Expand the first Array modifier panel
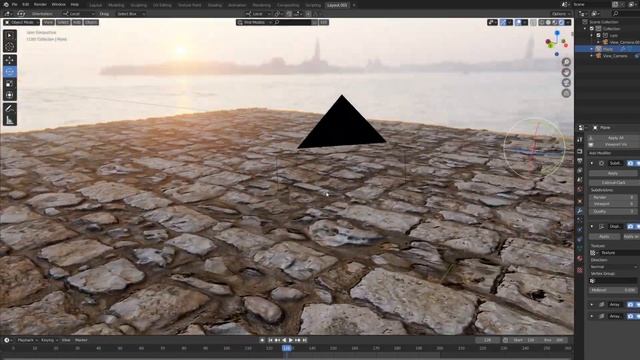Image resolution: width=640 pixels, height=360 pixels. 592,304
